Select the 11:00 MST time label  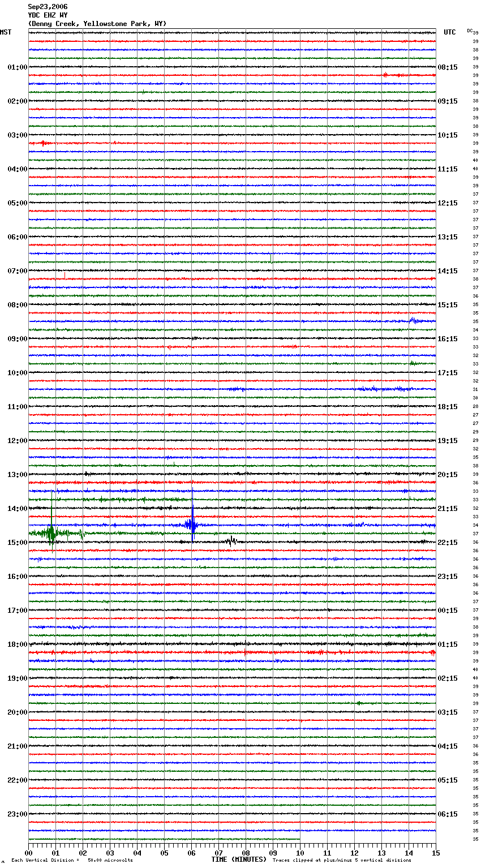17,407
